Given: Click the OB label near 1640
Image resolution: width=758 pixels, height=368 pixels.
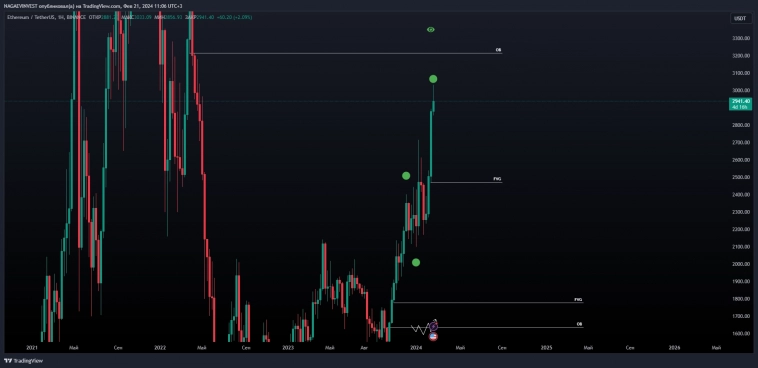Looking at the screenshot, I should 579,324.
